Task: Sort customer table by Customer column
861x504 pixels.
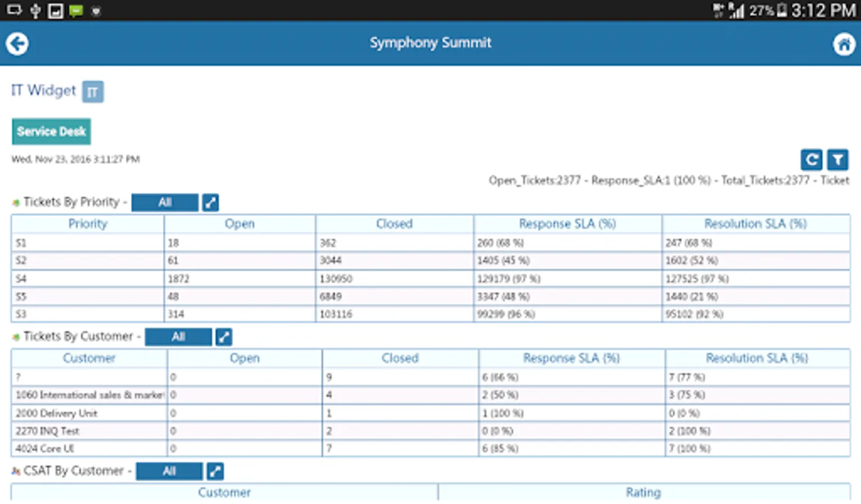Action: point(89,358)
